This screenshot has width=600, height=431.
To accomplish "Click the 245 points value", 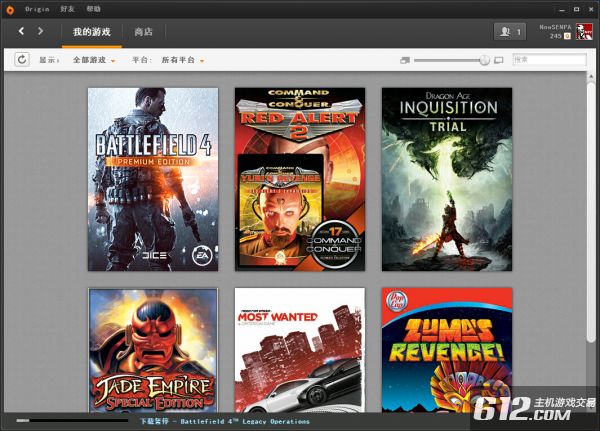I will [x=556, y=36].
